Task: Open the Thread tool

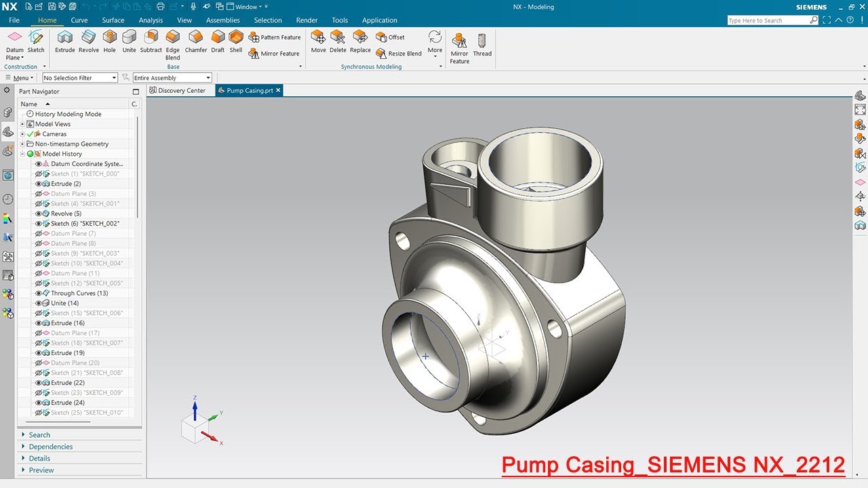Action: pyautogui.click(x=482, y=45)
